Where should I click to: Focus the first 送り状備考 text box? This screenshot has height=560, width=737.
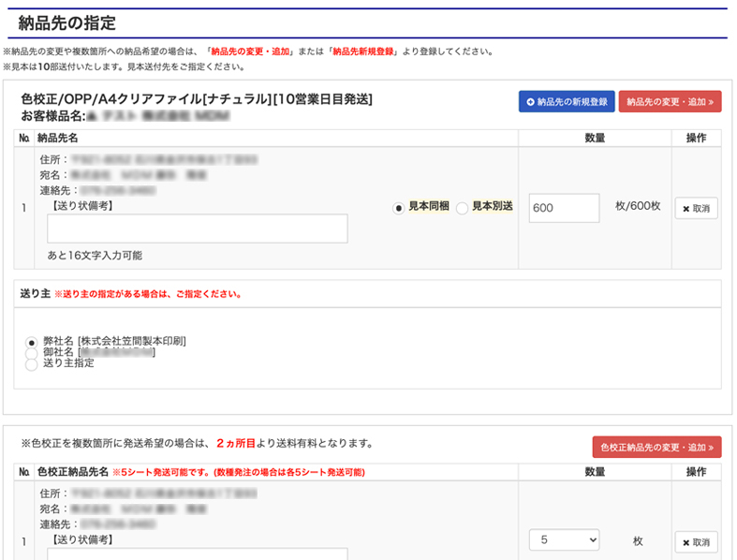pyautogui.click(x=197, y=228)
